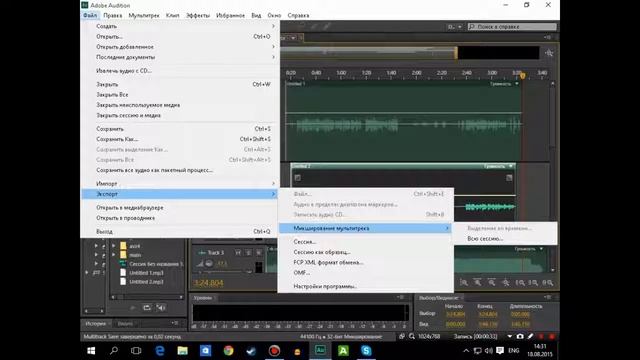Click the volume icon in the system tray
The image size is (640, 360).
point(488,351)
